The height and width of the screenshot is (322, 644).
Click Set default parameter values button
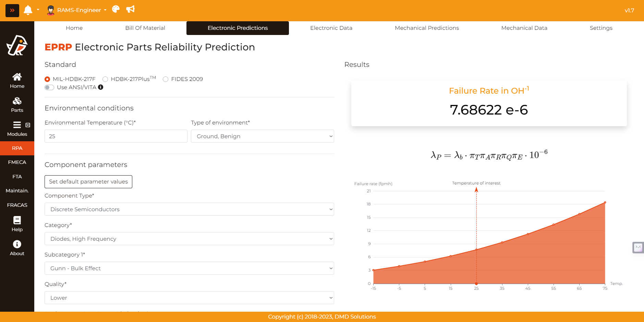click(x=88, y=182)
